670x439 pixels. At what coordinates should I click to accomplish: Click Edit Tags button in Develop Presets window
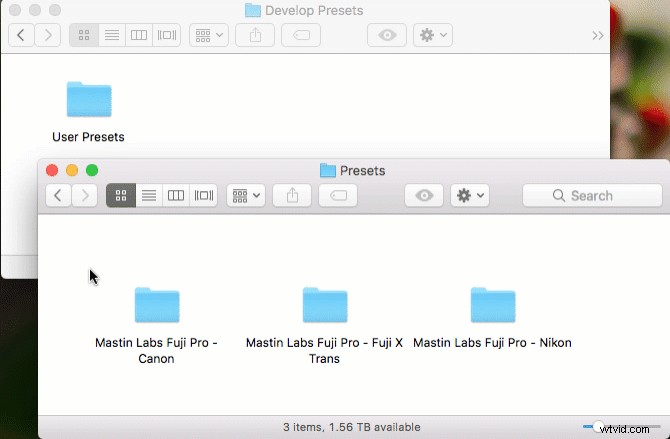coord(301,35)
